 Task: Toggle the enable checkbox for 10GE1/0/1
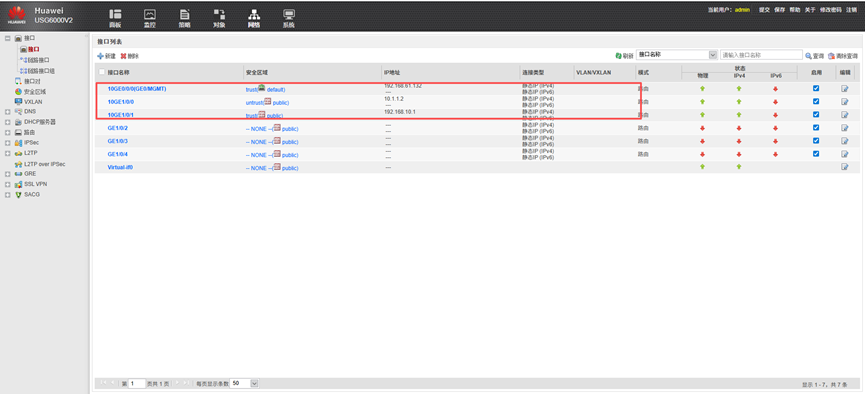(816, 114)
